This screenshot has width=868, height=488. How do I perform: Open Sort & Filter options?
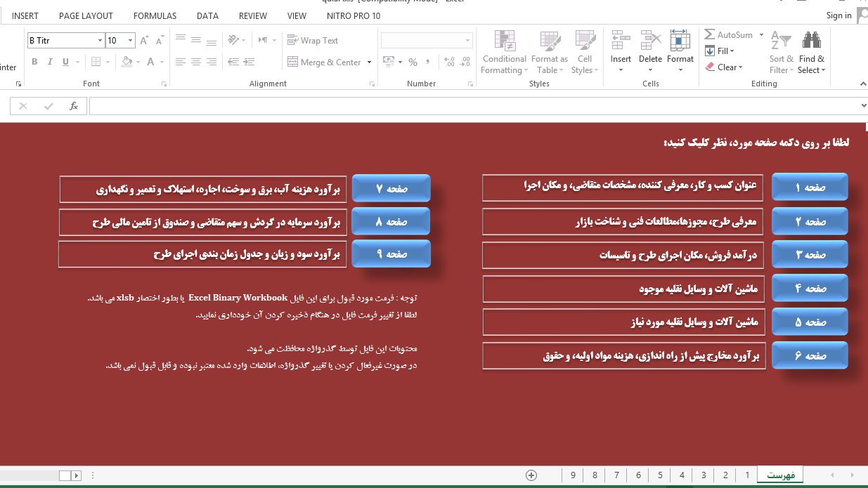pyautogui.click(x=781, y=53)
